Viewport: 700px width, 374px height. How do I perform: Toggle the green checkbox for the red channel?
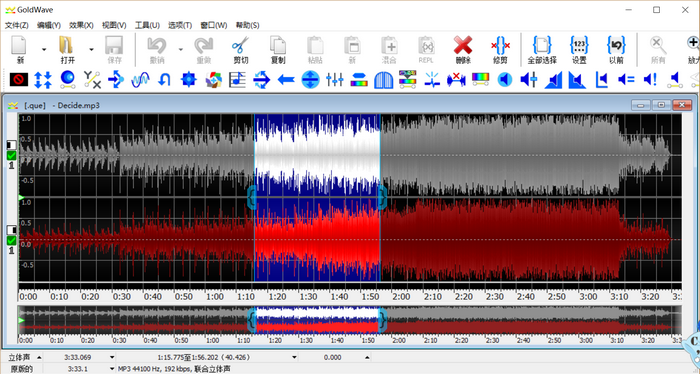coord(12,241)
